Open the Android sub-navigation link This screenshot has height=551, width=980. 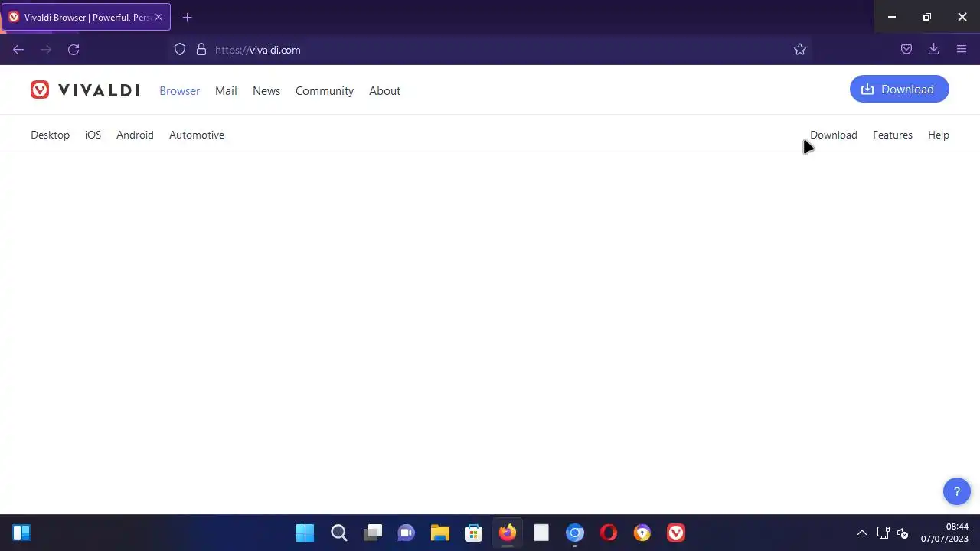coord(135,135)
